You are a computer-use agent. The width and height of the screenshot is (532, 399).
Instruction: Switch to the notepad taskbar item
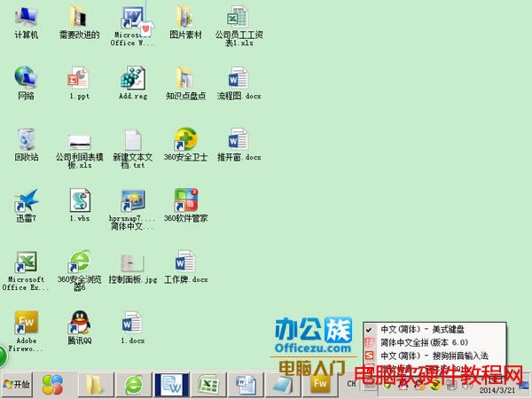point(284,385)
